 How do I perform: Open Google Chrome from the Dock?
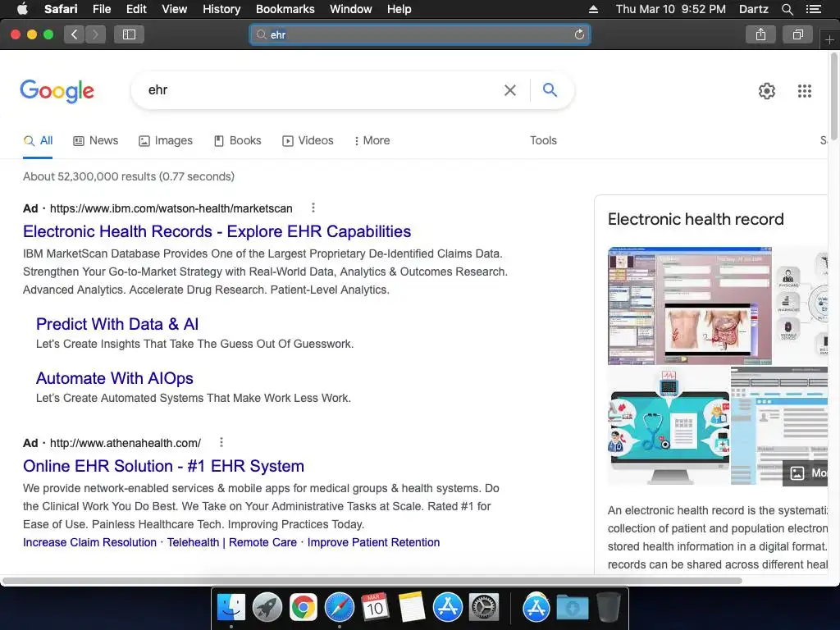[x=304, y=608]
